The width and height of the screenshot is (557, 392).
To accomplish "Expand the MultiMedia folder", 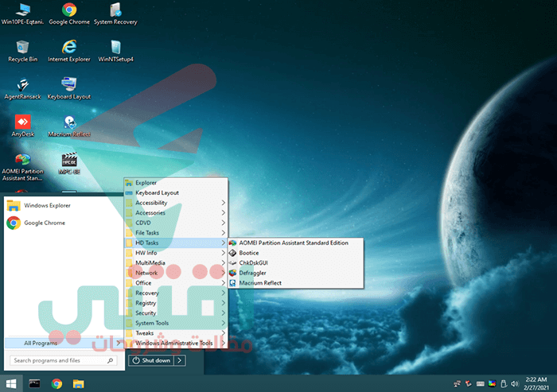I will click(176, 262).
